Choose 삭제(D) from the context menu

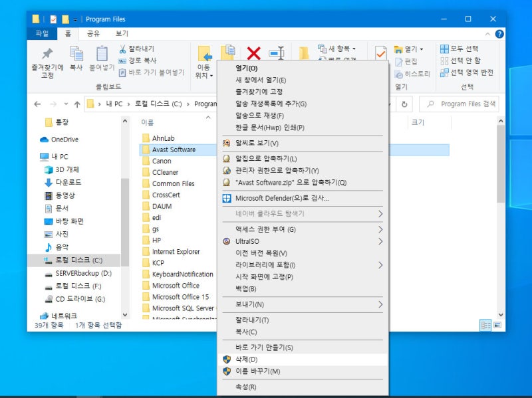pyautogui.click(x=303, y=359)
